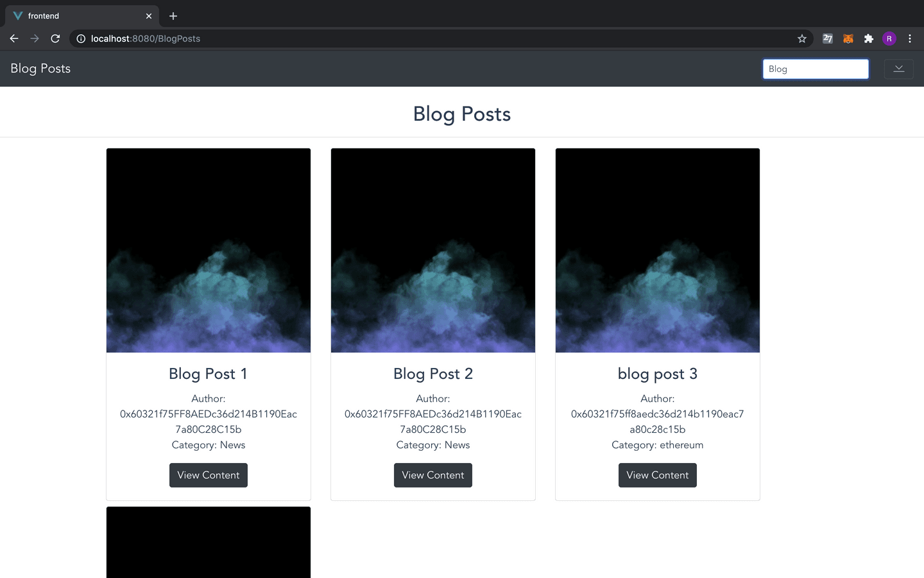Click the Blog Post 2 title
The width and height of the screenshot is (924, 578).
433,374
